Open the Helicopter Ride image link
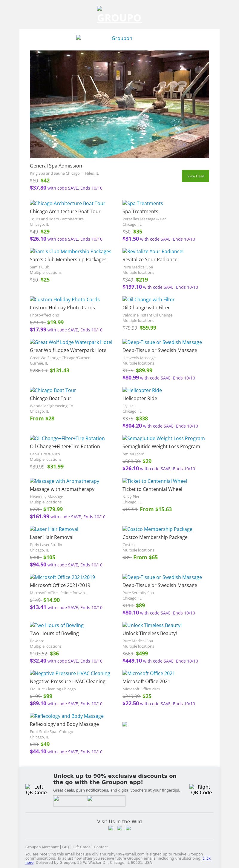This screenshot has width=239, height=868. 142,390
